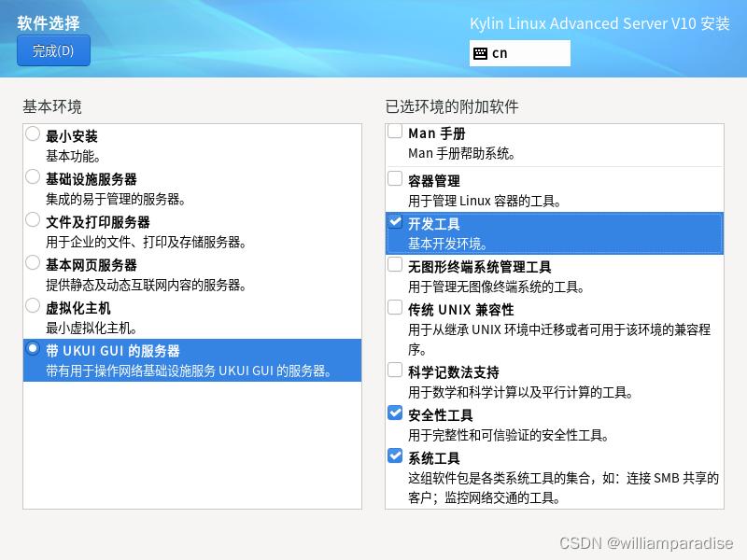Enable the 科学记数法支持 checkbox
Viewport: 747px width, 560px height.
pyautogui.click(x=395, y=371)
